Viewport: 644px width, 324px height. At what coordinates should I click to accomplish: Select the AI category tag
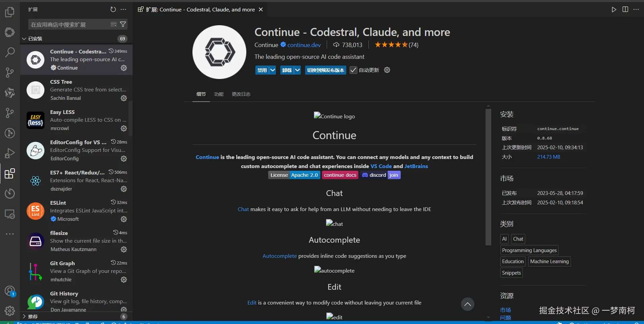click(x=504, y=239)
